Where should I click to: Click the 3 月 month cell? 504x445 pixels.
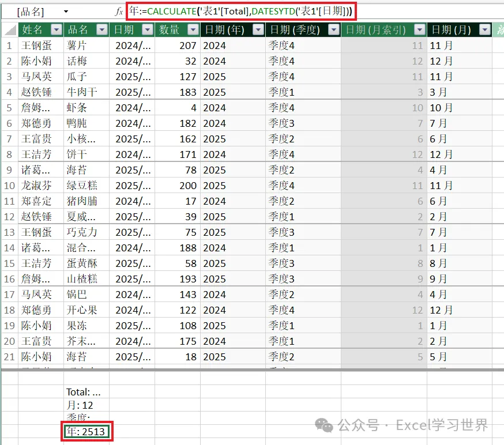coord(460,92)
